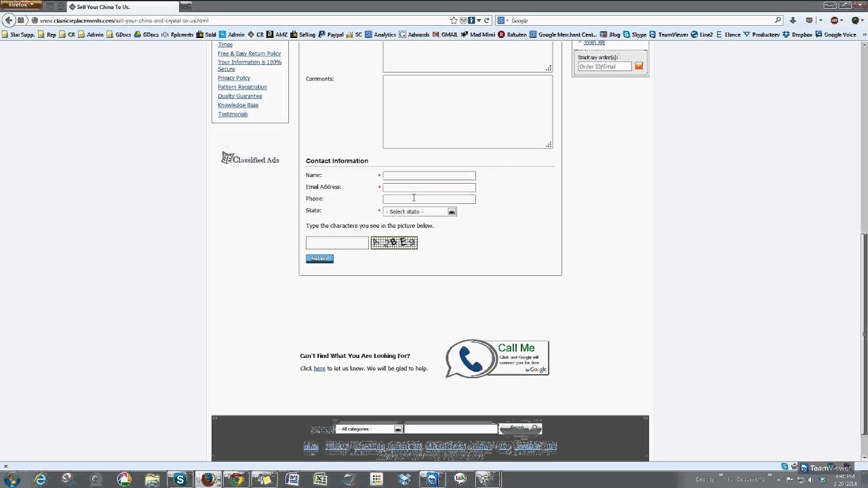This screenshot has width=868, height=488.
Task: Open the Pattern Registration link
Action: (x=242, y=87)
